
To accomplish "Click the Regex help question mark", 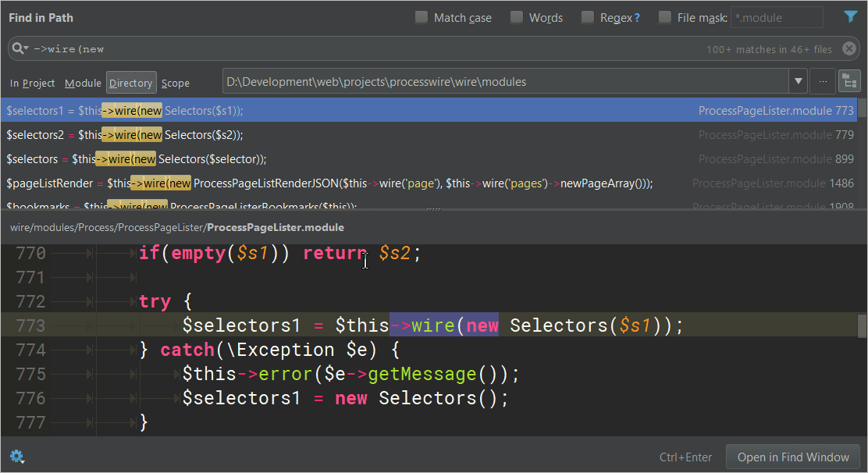I will click(637, 18).
